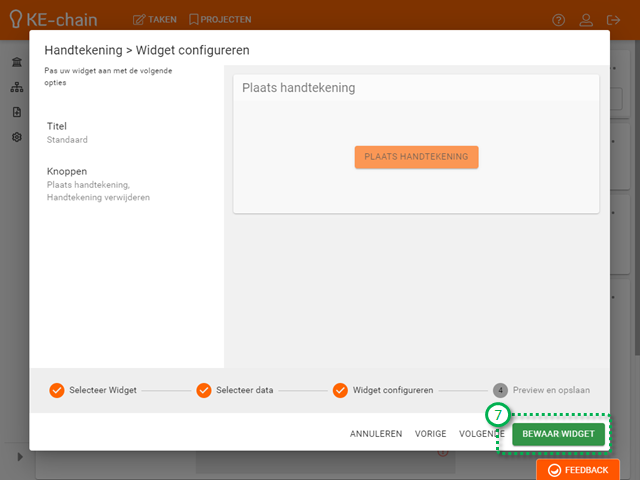
Task: Open the Taken menu
Action: (x=154, y=20)
